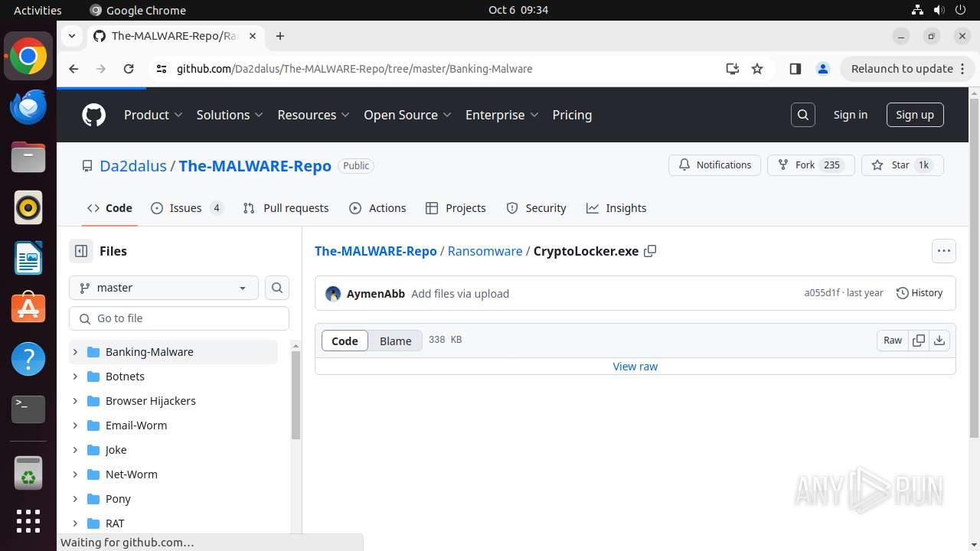Open Solutions dropdown menu

(230, 115)
